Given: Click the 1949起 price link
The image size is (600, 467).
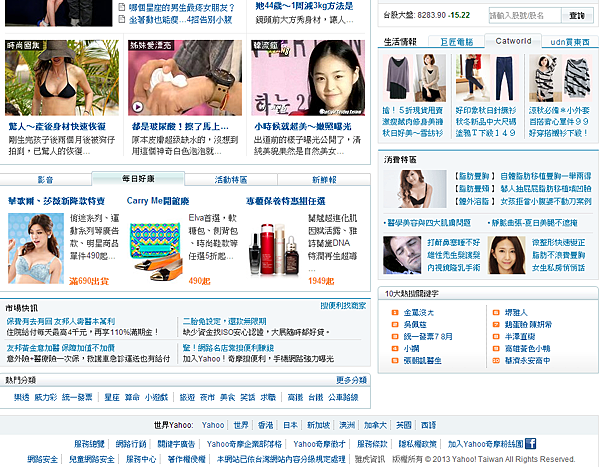Looking at the screenshot, I should pyautogui.click(x=321, y=281).
